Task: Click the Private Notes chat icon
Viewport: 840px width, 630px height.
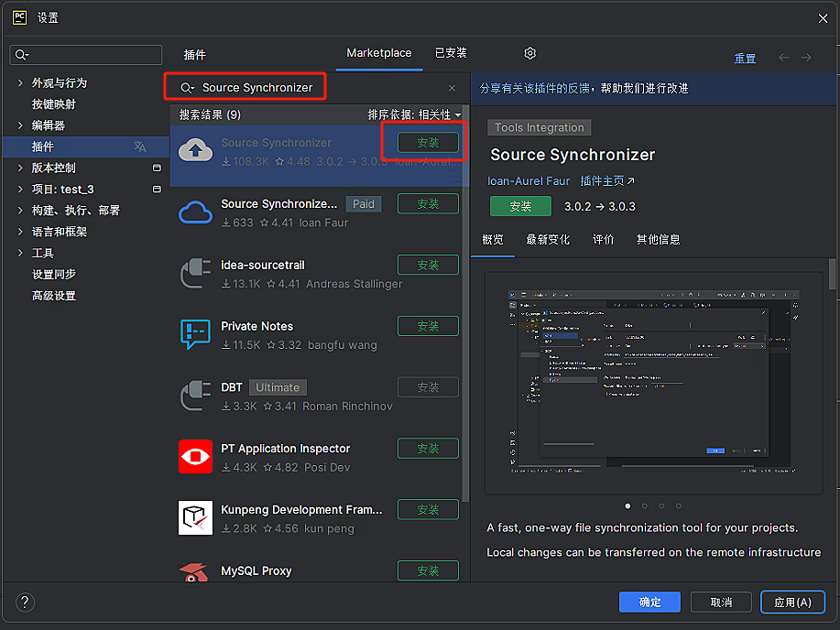Action: pyautogui.click(x=195, y=335)
